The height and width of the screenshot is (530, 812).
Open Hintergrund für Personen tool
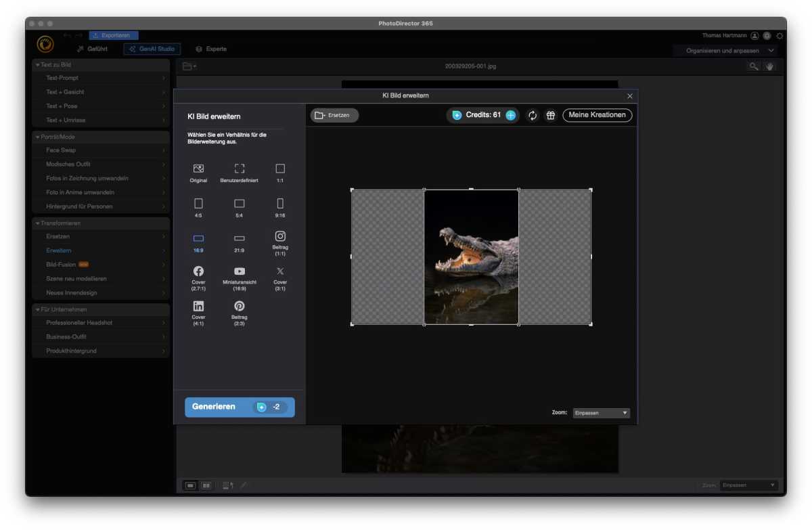click(x=101, y=206)
